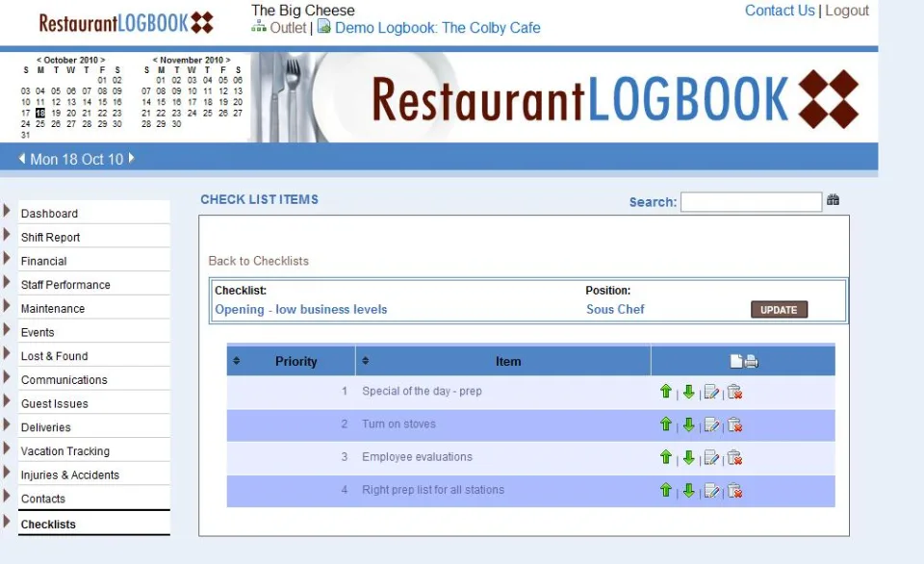This screenshot has height=564, width=924.
Task: Expand the Checklists menu arrow
Action: click(7, 521)
